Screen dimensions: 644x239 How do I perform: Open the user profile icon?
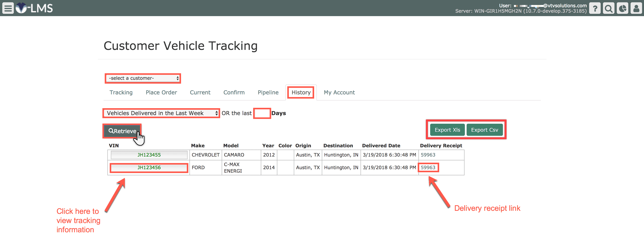tap(636, 8)
